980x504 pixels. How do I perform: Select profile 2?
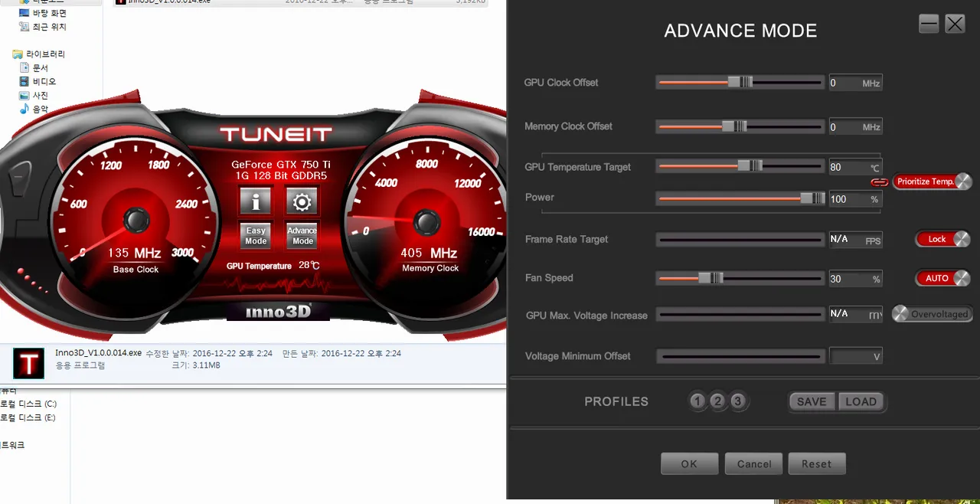(717, 401)
